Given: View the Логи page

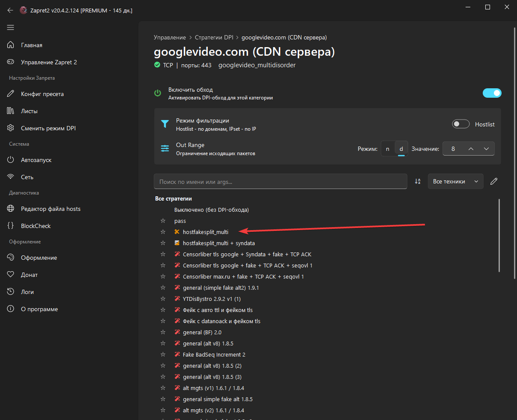Looking at the screenshot, I should [x=27, y=292].
